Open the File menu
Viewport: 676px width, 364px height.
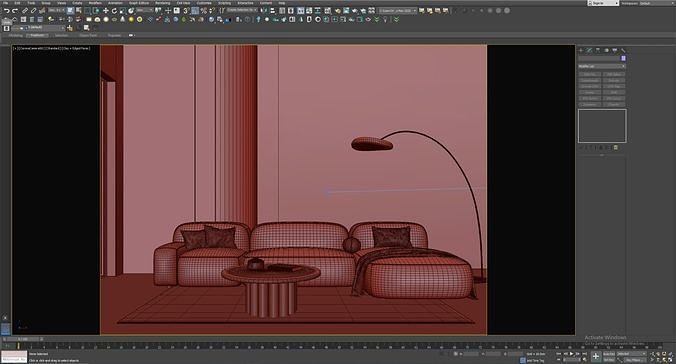click(x=5, y=3)
